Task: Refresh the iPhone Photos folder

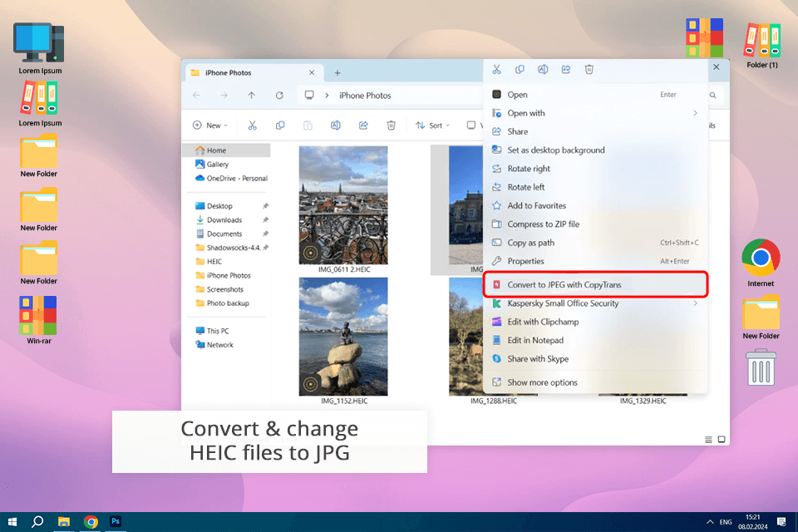Action: [279, 96]
